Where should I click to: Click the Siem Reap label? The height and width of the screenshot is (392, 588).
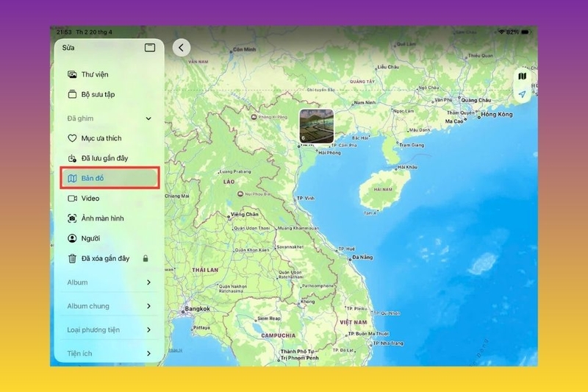268,318
